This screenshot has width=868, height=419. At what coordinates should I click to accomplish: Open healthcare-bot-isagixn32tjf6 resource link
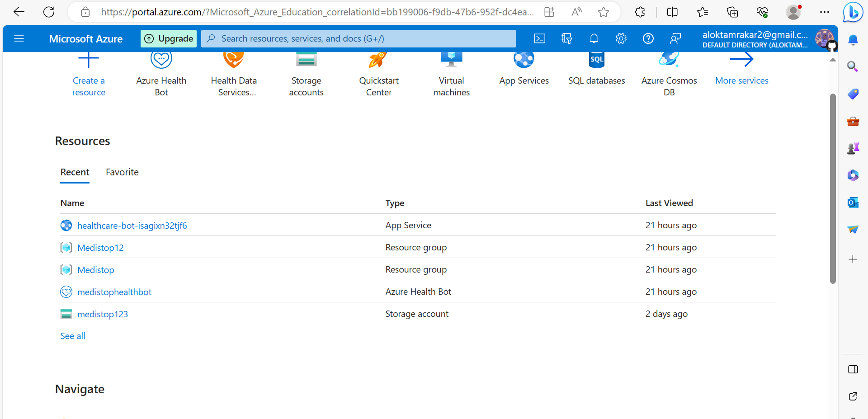coord(132,226)
